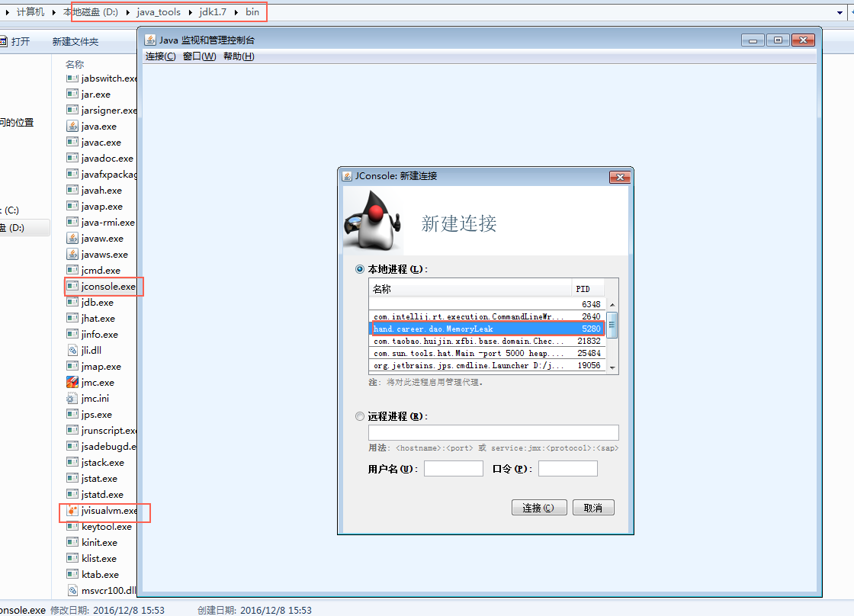
Task: Click the Duke mascot image in dialog
Action: [374, 220]
